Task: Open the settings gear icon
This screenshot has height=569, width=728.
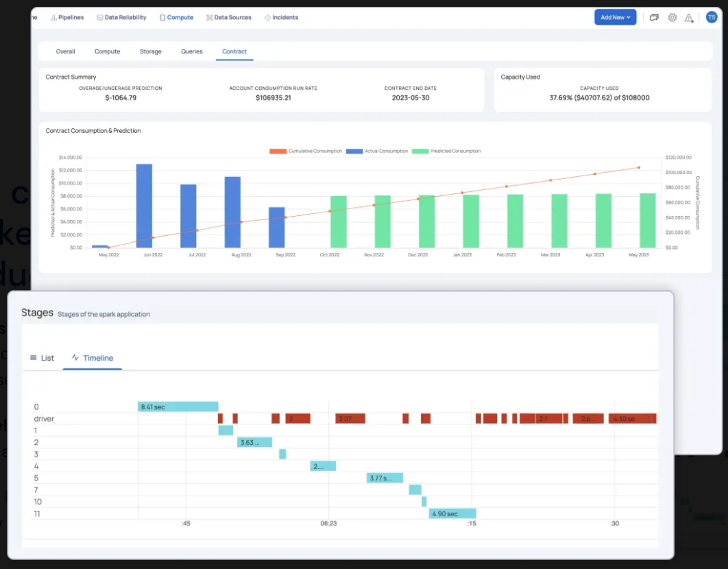Action: click(x=672, y=17)
